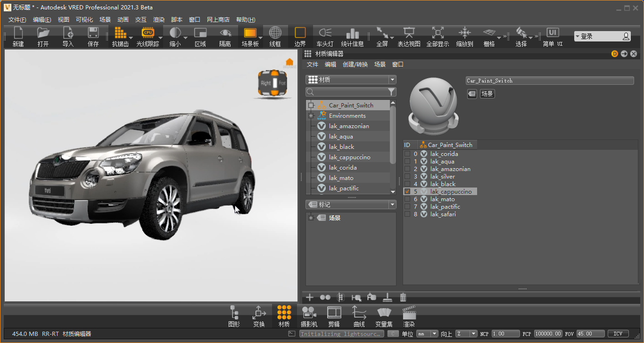Uncheck the lak_cappuccino checkbox
This screenshot has width=644, height=343.
click(x=407, y=192)
